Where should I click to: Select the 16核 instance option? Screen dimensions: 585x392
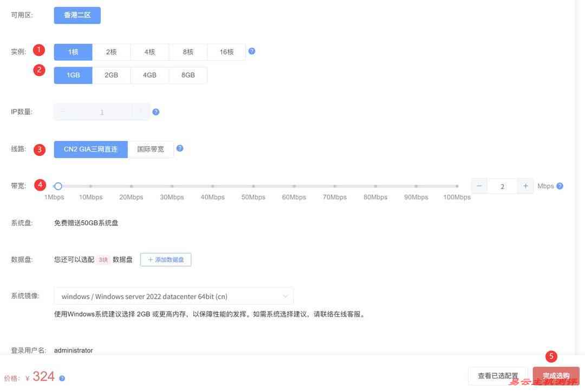pyautogui.click(x=226, y=51)
